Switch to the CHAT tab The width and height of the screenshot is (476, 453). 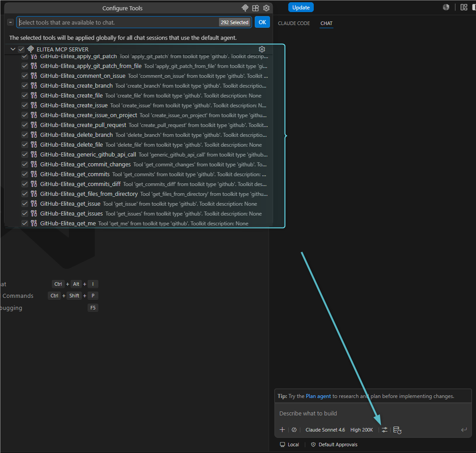(x=326, y=23)
